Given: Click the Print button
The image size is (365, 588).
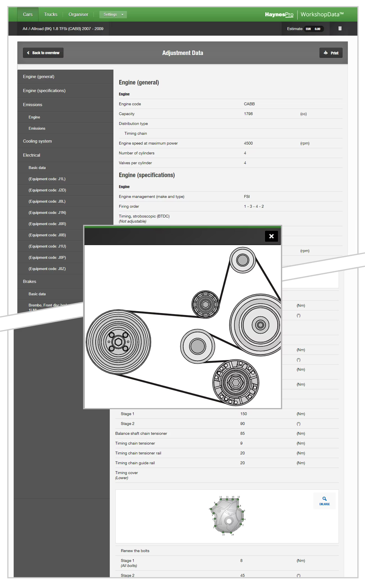Looking at the screenshot, I should click(331, 53).
